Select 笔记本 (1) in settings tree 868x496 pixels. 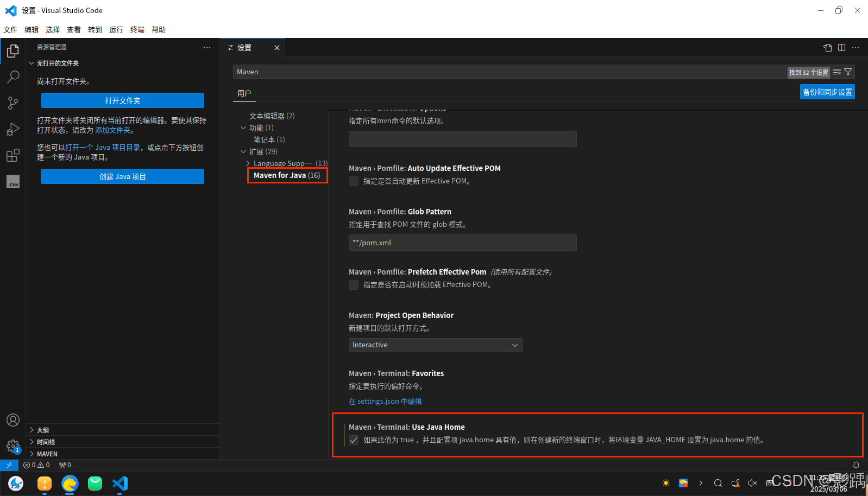click(x=269, y=140)
